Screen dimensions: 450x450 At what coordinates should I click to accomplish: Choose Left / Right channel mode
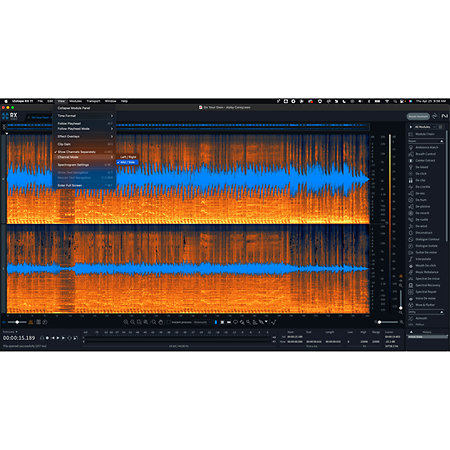(128, 157)
